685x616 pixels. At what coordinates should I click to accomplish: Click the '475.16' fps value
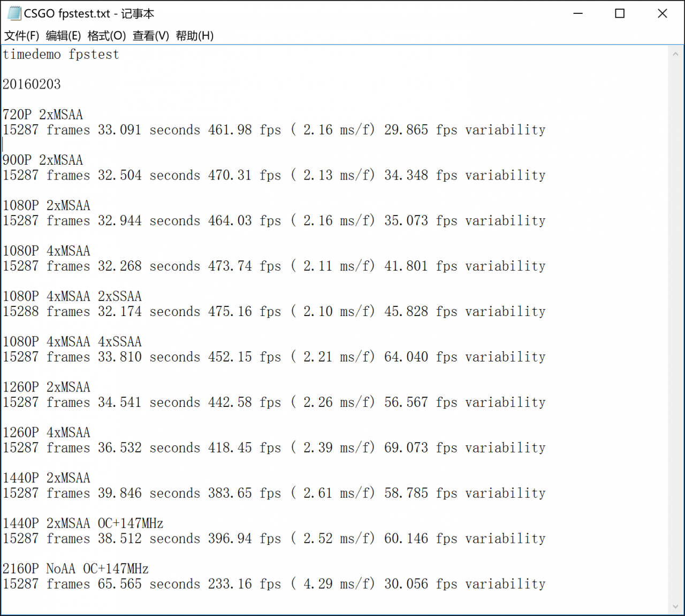(x=230, y=312)
